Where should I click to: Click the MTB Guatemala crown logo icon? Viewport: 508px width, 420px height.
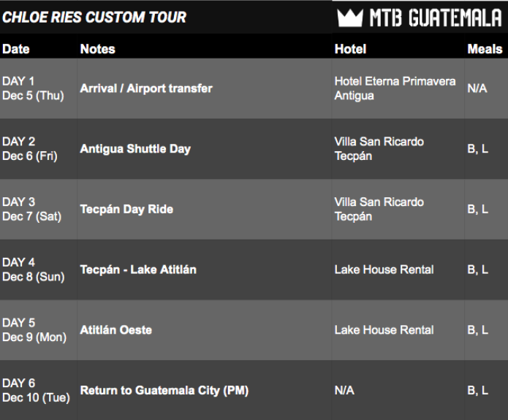[350, 18]
